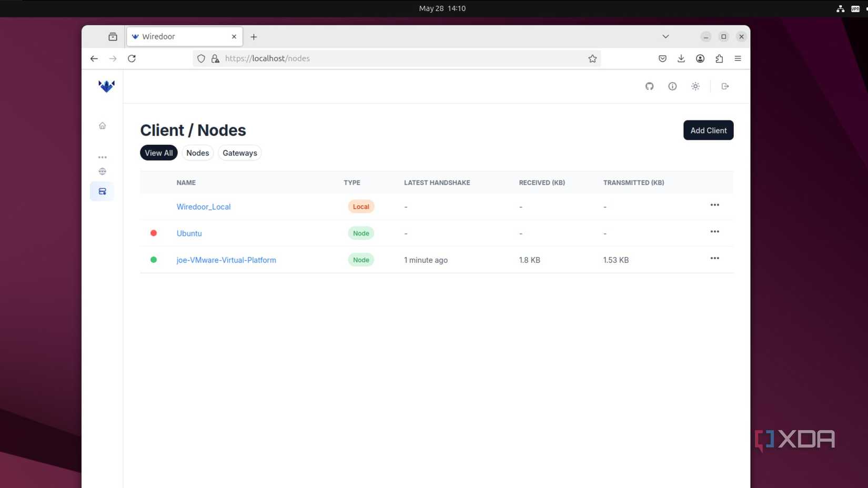Open the home icon in sidebar
The image size is (868, 488).
coord(103,126)
